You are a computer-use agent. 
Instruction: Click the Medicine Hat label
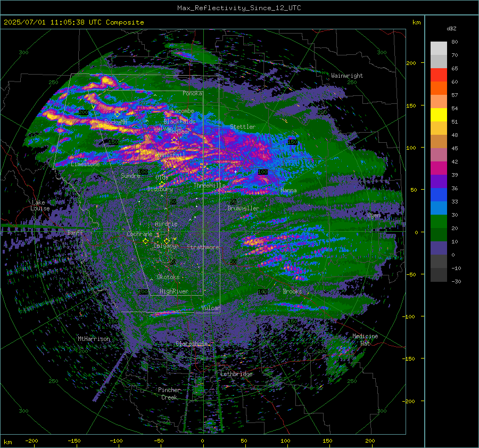(x=365, y=340)
